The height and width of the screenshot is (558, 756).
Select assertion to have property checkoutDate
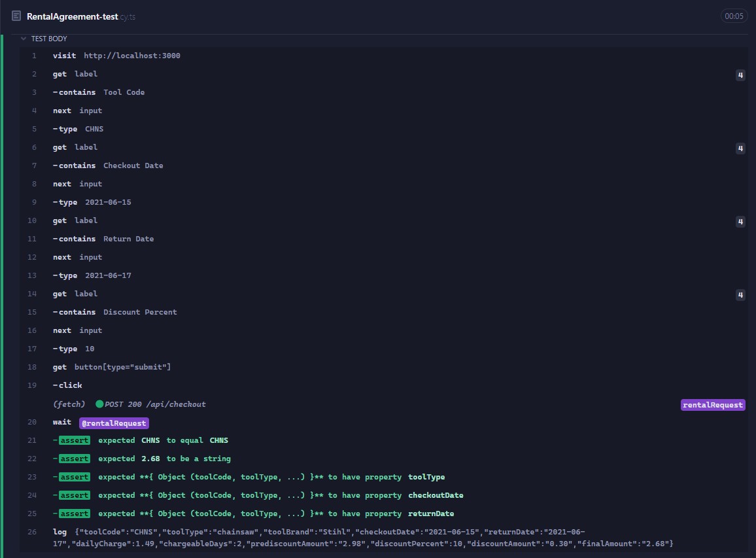click(384, 496)
